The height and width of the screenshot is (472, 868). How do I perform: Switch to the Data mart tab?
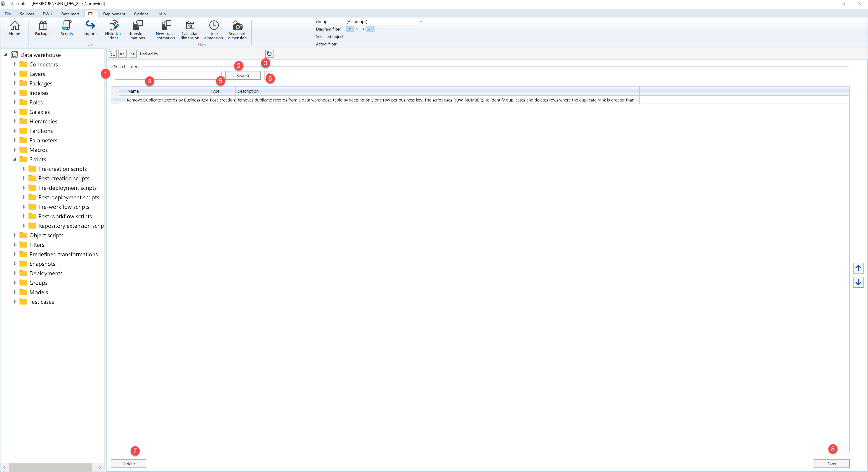[70, 14]
